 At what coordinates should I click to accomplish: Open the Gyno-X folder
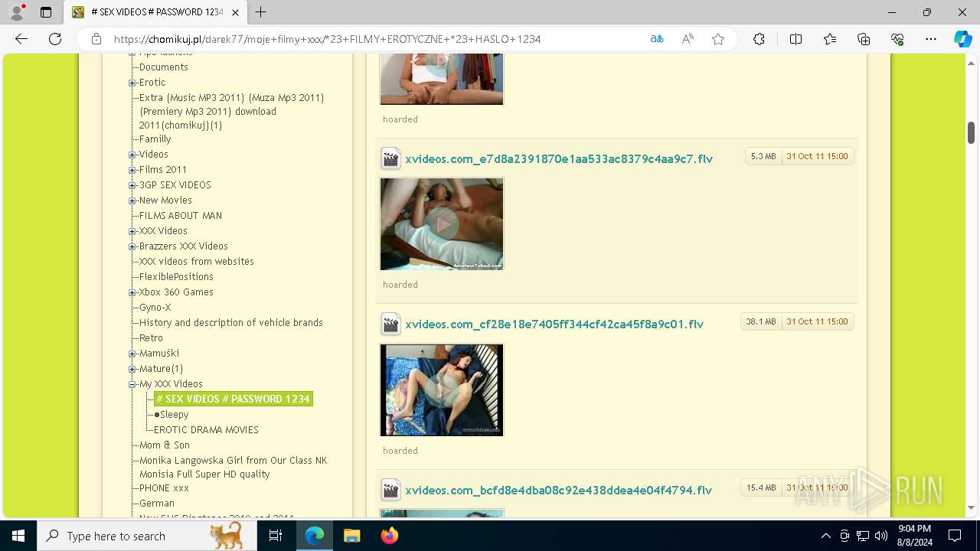pyautogui.click(x=155, y=308)
